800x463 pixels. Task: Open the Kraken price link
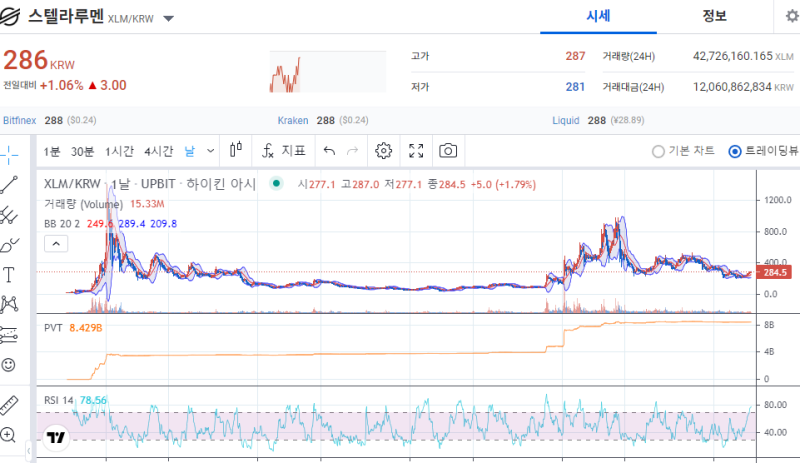293,121
